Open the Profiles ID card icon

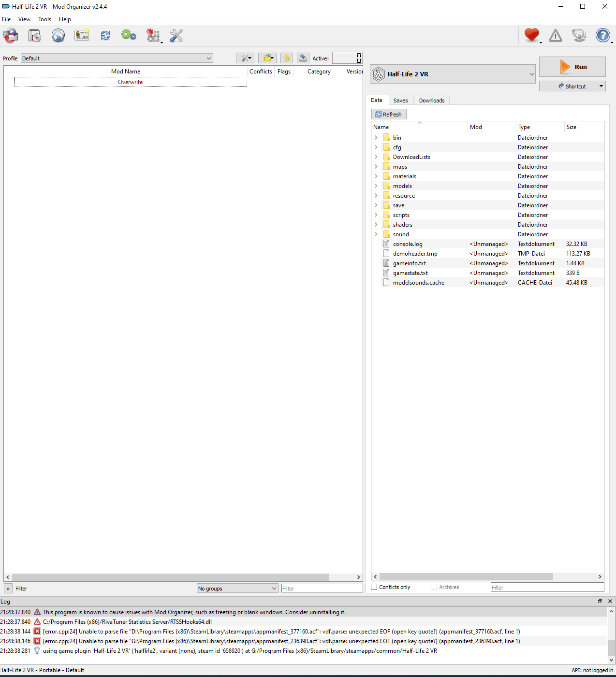pyautogui.click(x=82, y=35)
